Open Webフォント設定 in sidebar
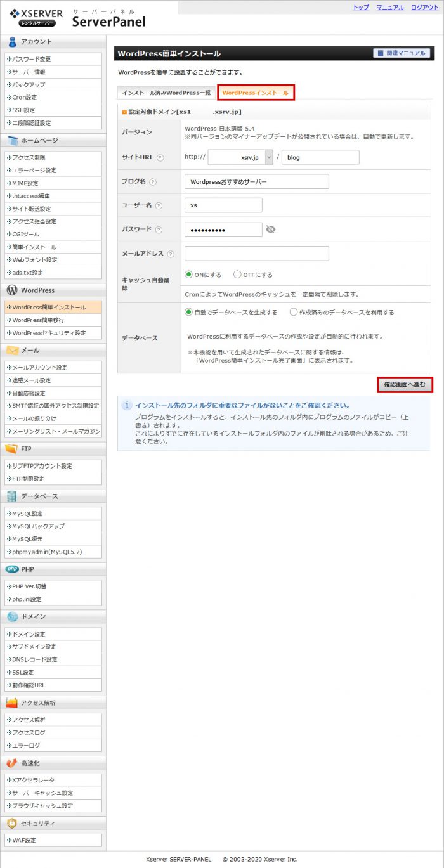 (53, 259)
